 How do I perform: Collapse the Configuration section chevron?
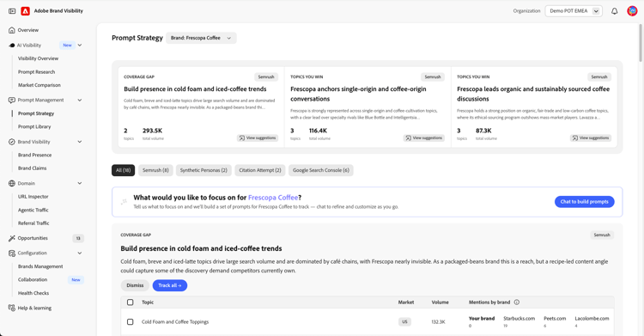coord(80,254)
